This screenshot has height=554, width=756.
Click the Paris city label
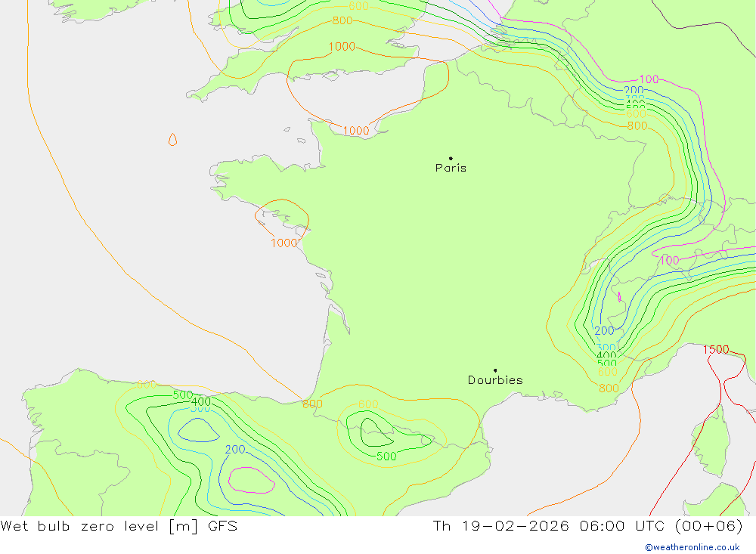pyautogui.click(x=451, y=168)
